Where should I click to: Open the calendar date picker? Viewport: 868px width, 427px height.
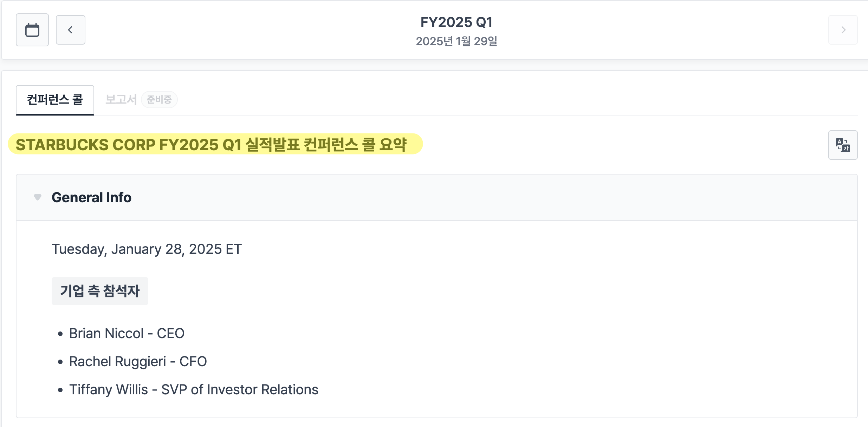pyautogui.click(x=32, y=30)
